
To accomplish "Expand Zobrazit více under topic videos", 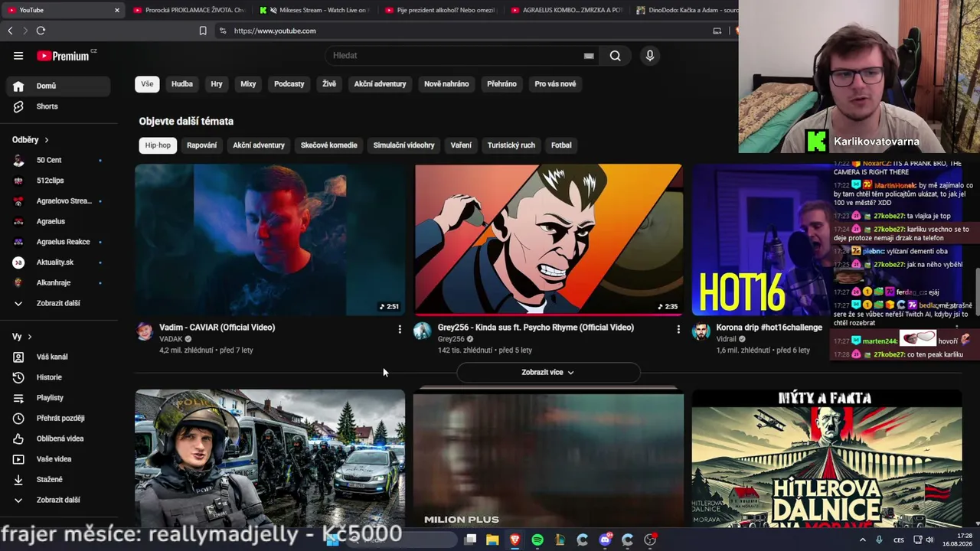I will point(547,372).
